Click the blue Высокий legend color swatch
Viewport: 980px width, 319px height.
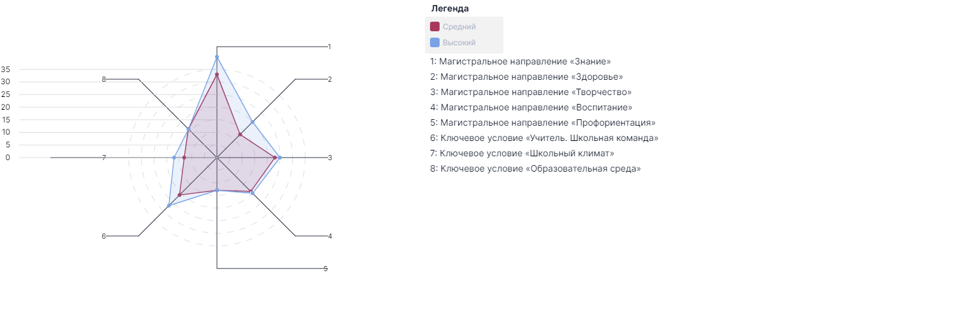[434, 42]
